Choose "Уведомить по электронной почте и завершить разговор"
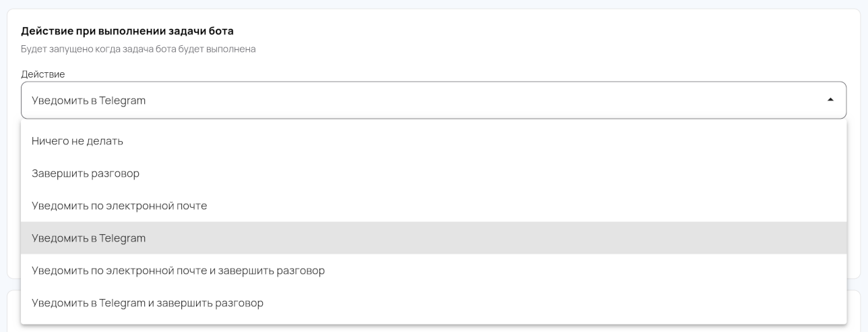 click(x=178, y=271)
